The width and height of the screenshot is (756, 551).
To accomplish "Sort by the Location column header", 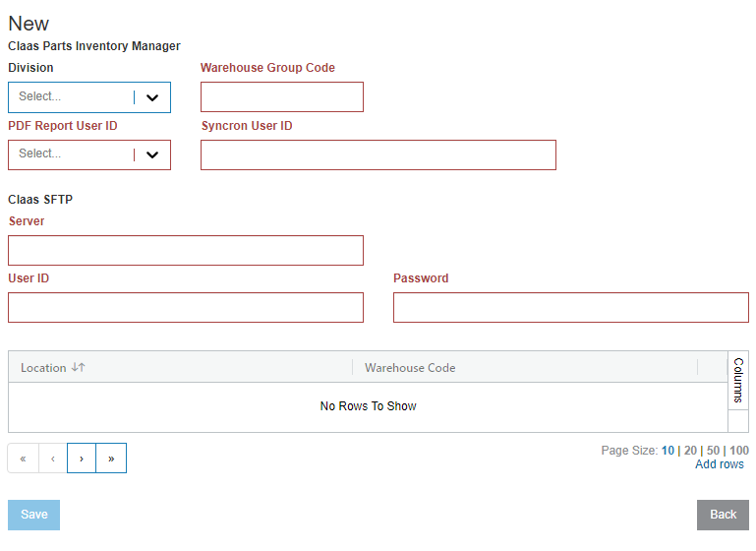I will click(x=180, y=368).
